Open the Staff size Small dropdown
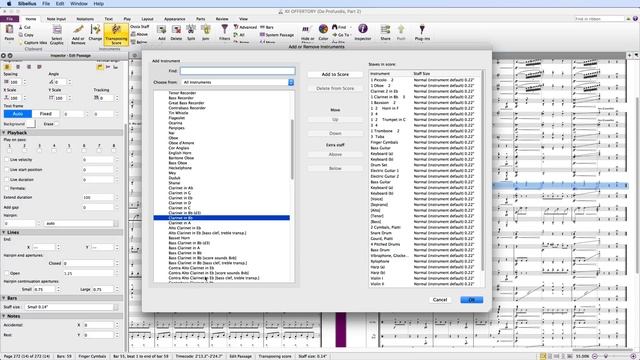Screen dimensions: 640x360 72,307
